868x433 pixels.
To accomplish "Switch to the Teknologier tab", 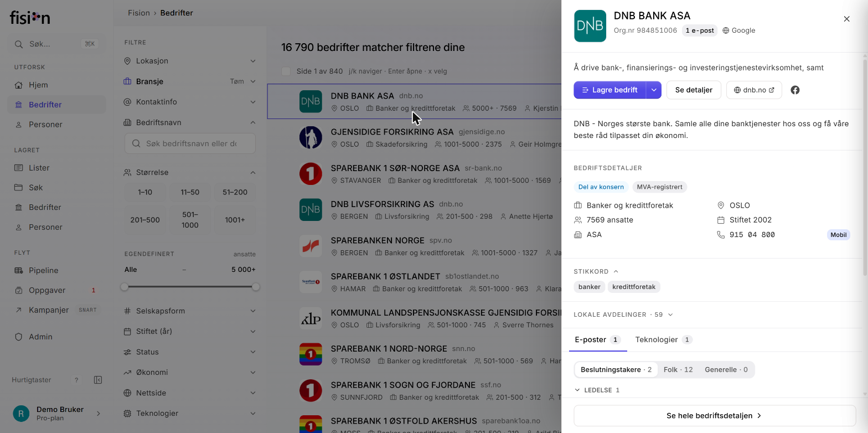I will click(x=663, y=339).
